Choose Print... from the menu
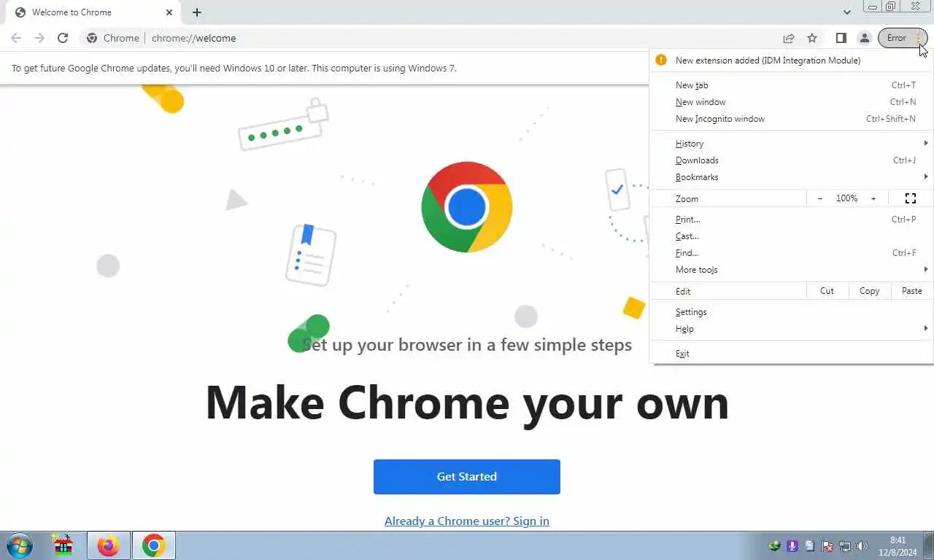Viewport: 934px width, 560px height. point(791,219)
